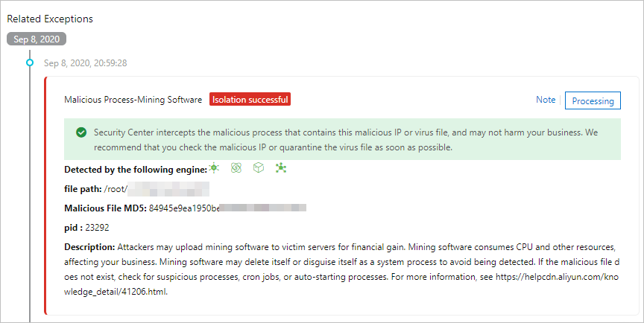This screenshot has width=644, height=323.
Task: Click the Malicious File MD5 hash value
Action: coord(227,208)
